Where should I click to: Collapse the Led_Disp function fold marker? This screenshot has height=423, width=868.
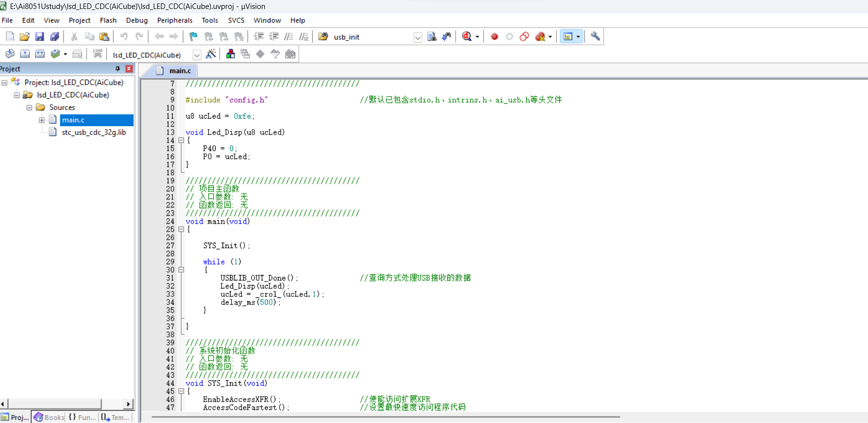coord(181,141)
